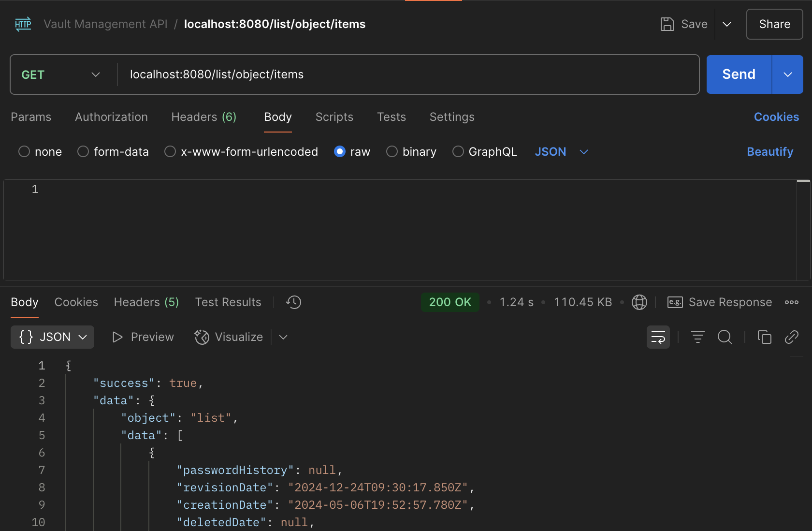Click the 1.24 s response time
Image resolution: width=812 pixels, height=531 pixels.
pos(517,302)
